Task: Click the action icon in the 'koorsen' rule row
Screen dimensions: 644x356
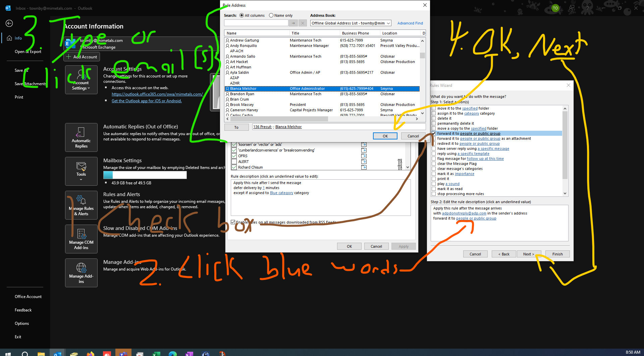Action: point(364,144)
